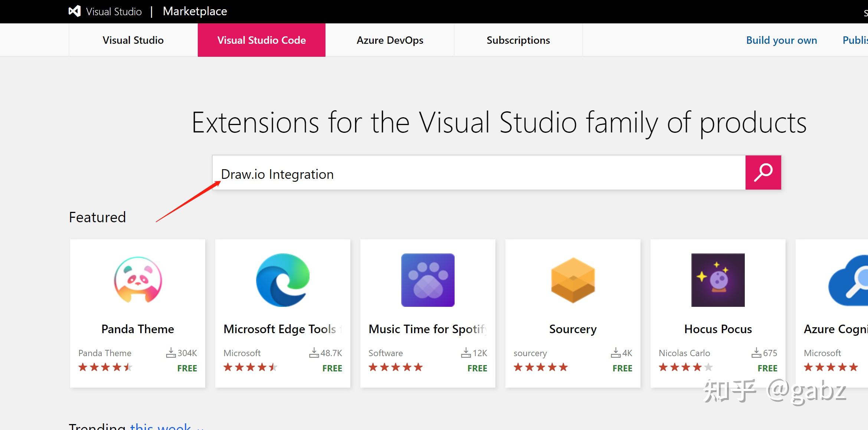Click the Hocus Pocus crystal ball icon
This screenshot has height=430, width=868.
click(x=718, y=280)
